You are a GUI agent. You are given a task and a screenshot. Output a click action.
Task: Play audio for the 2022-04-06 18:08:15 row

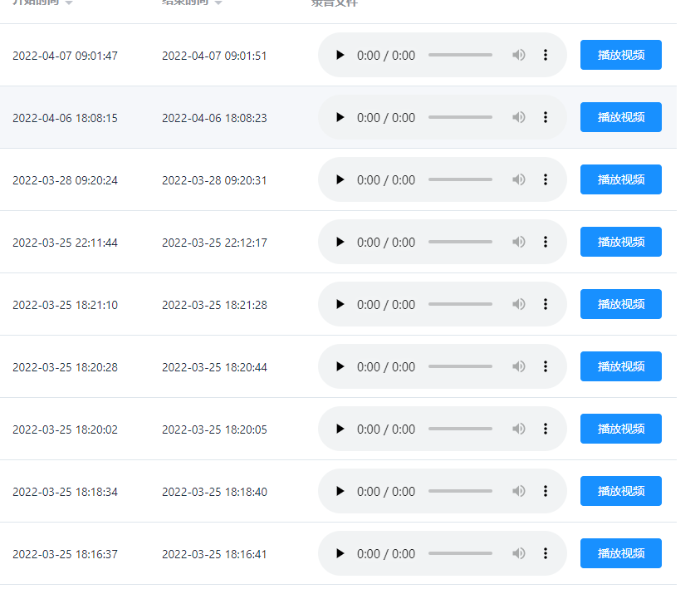point(340,117)
